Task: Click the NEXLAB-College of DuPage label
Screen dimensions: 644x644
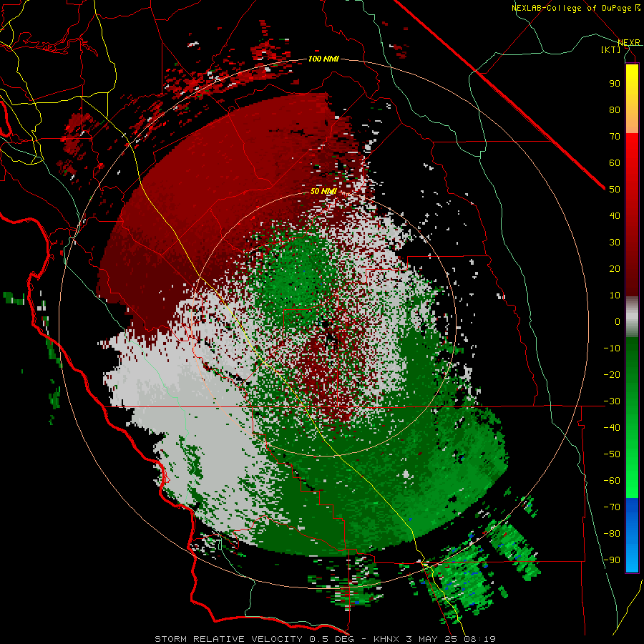Action: [x=575, y=8]
